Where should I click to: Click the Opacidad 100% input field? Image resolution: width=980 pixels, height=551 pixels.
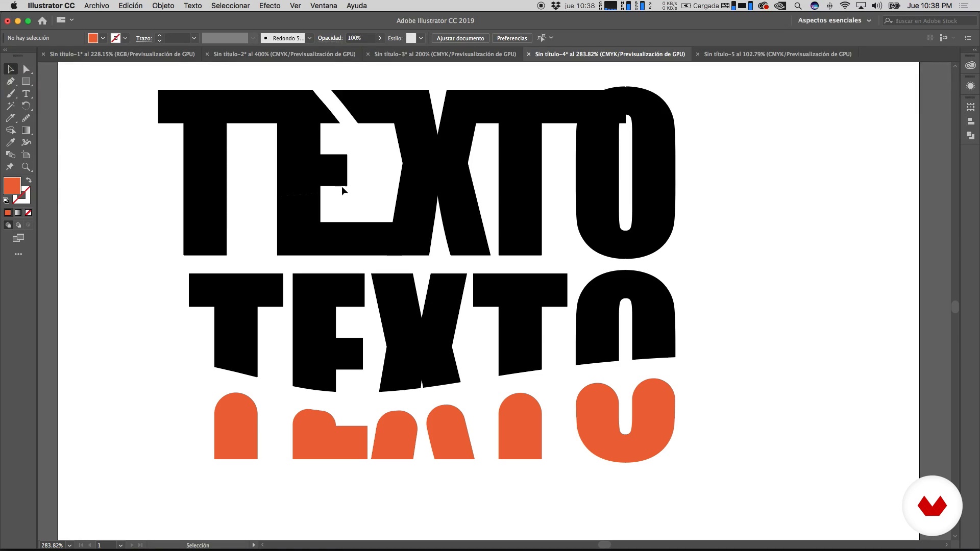tap(361, 38)
